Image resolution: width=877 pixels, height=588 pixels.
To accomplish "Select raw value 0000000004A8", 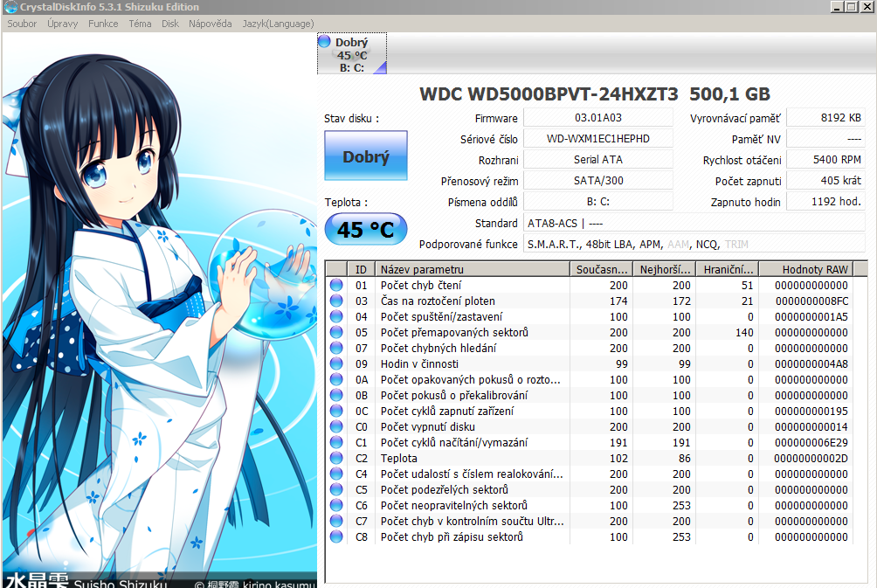I will coord(811,363).
